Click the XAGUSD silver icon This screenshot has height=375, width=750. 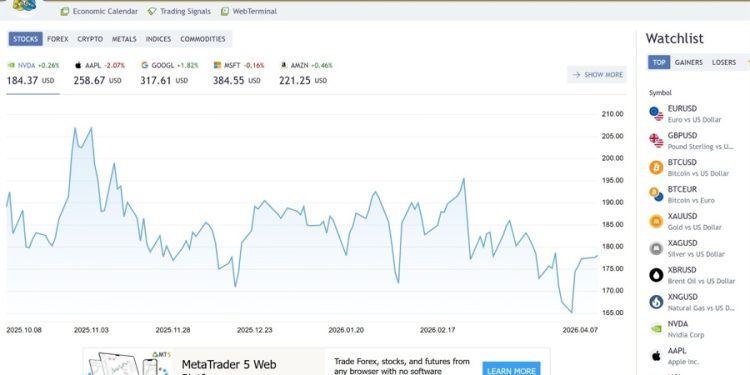(x=656, y=248)
